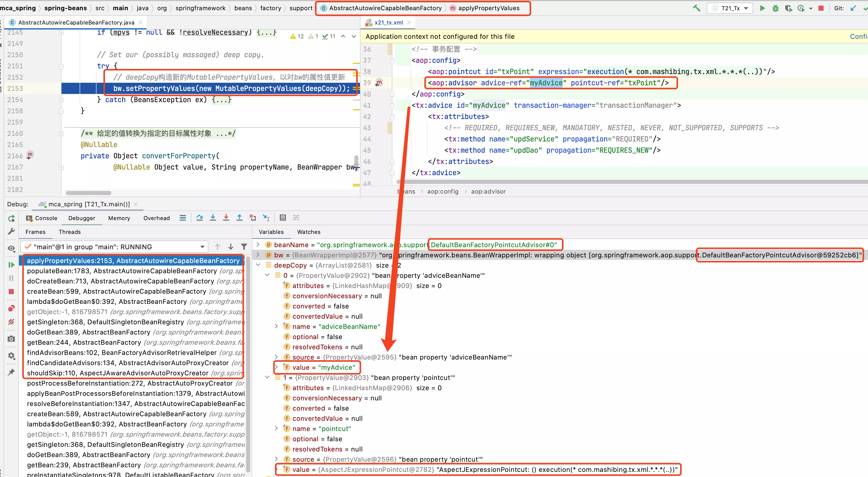
Task: Update project via the blue Git arrow
Action: pos(853,8)
